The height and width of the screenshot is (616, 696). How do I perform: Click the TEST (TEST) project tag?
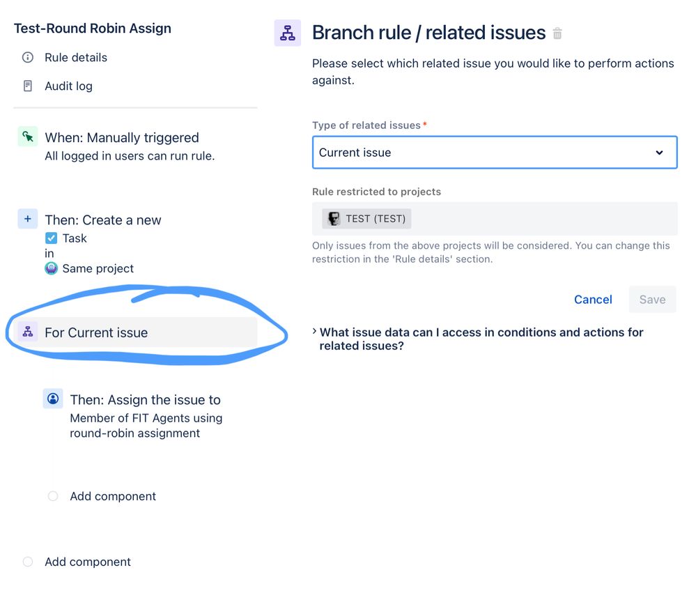point(366,219)
